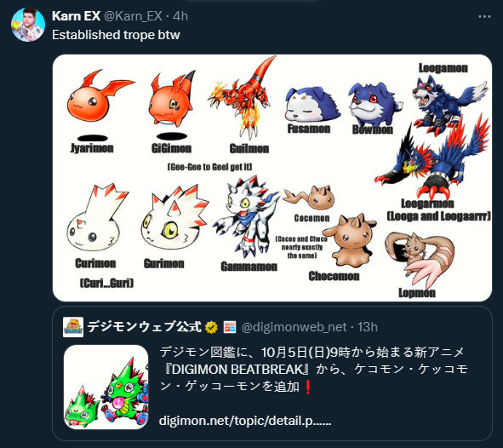Open the 4h tweet timestamp
Viewport: 503px width, 448px height.
point(180,16)
